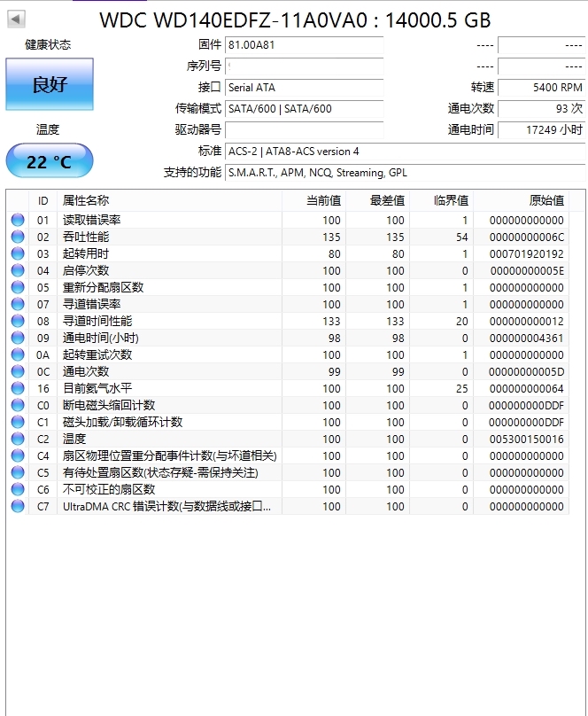The width and height of the screenshot is (588, 716).
Task: Select raw value 00000000005D
Action: (x=526, y=372)
